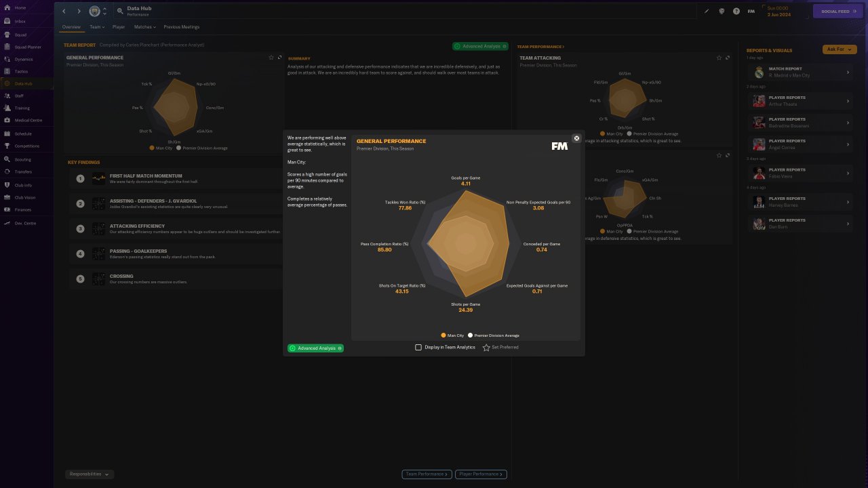Click the Man City legend swatch in popup
Screen dimensions: 868x488
point(443,335)
